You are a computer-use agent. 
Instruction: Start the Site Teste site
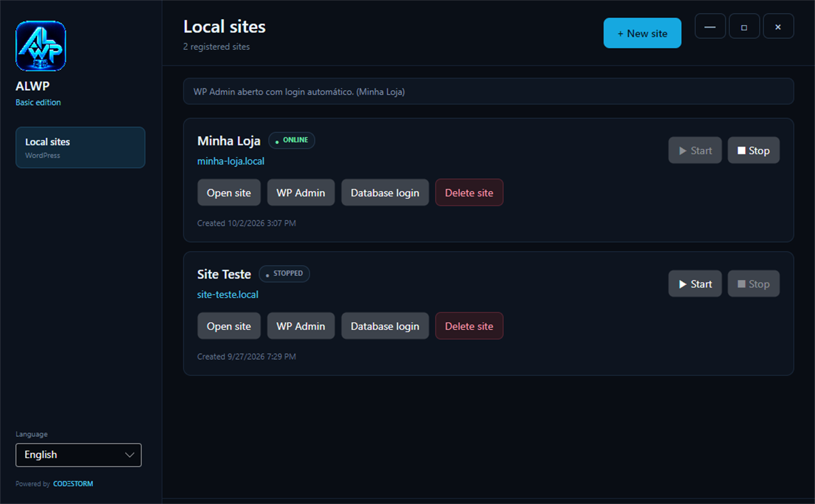[695, 284]
